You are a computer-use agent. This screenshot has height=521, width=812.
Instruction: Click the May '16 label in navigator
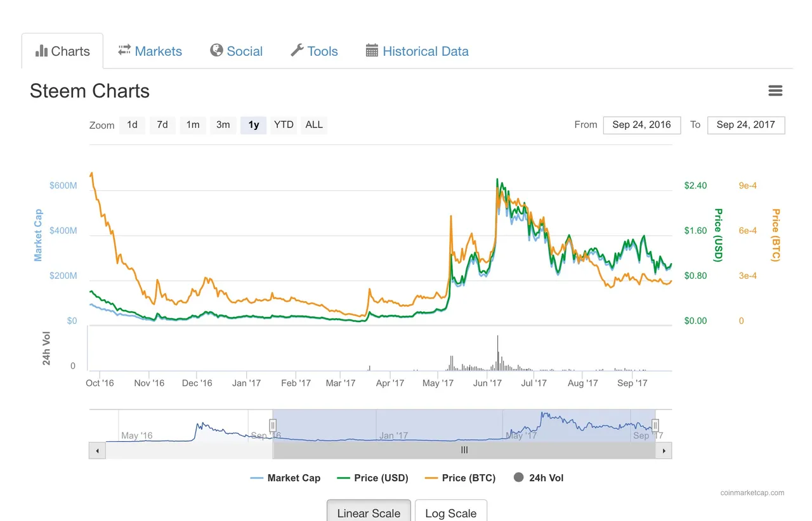tap(138, 435)
